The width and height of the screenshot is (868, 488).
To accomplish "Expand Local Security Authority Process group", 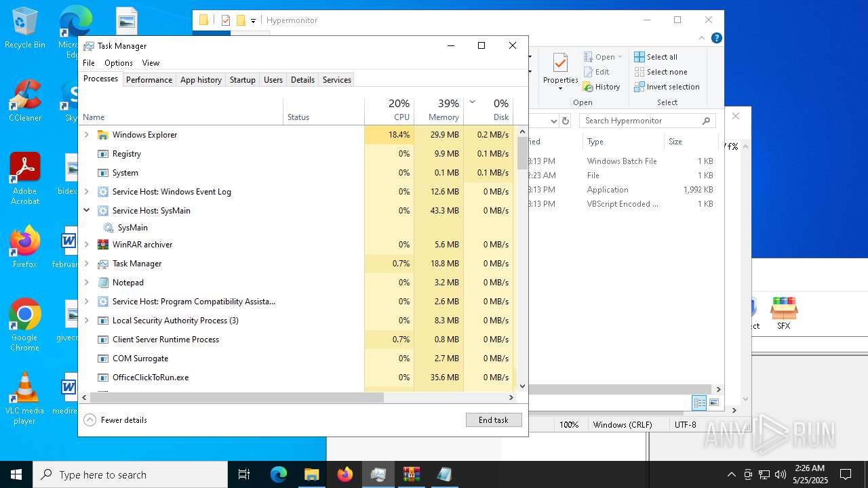I will point(86,321).
